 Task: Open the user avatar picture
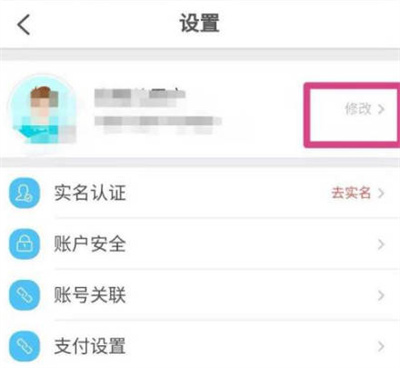43,110
